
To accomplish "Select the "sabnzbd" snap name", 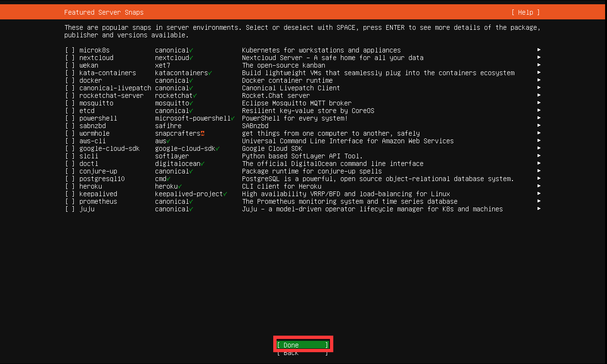I will point(93,126).
